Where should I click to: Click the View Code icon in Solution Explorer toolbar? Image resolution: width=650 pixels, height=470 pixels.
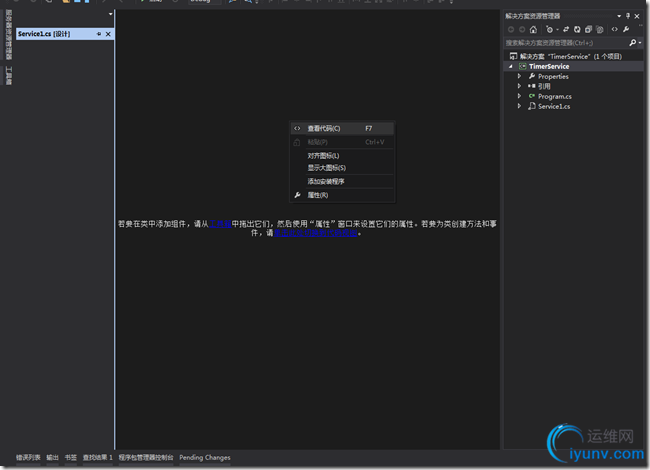point(615,29)
